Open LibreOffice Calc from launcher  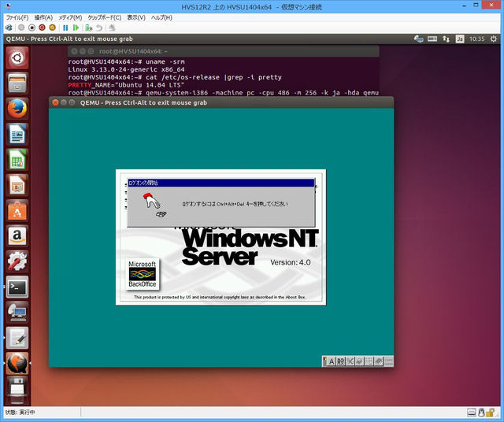[17, 159]
